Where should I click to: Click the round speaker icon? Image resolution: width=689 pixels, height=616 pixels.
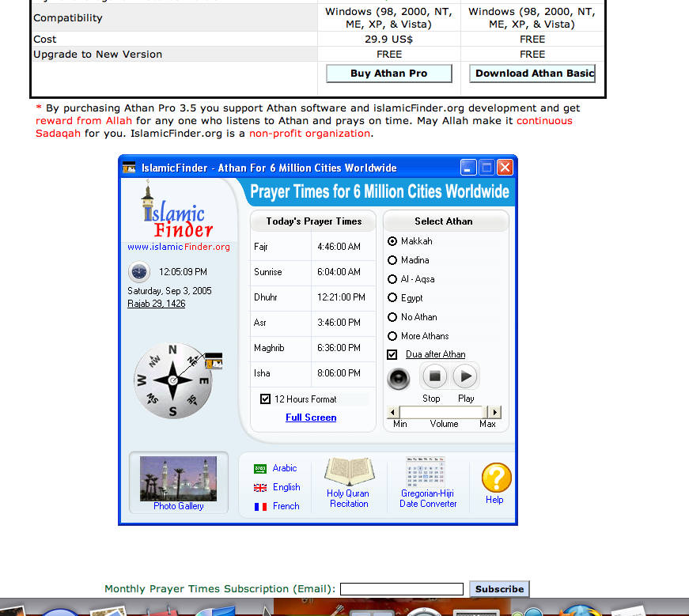coord(399,379)
